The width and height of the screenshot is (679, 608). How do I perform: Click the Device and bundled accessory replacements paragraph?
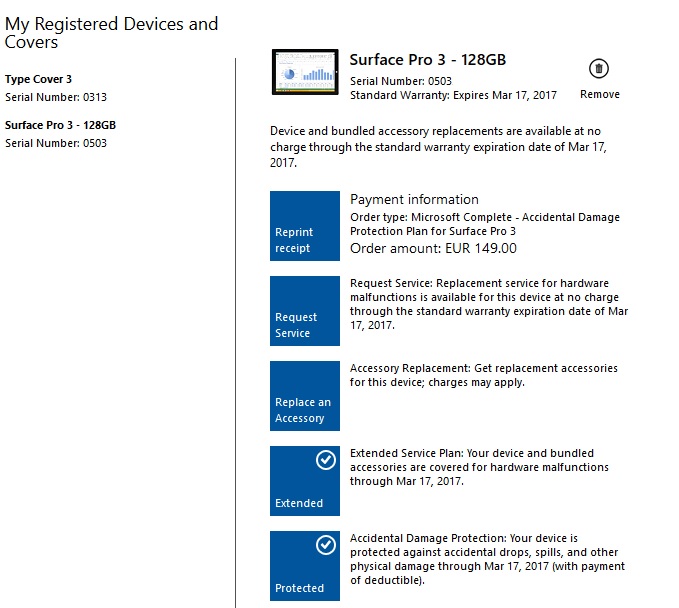pyautogui.click(x=438, y=147)
